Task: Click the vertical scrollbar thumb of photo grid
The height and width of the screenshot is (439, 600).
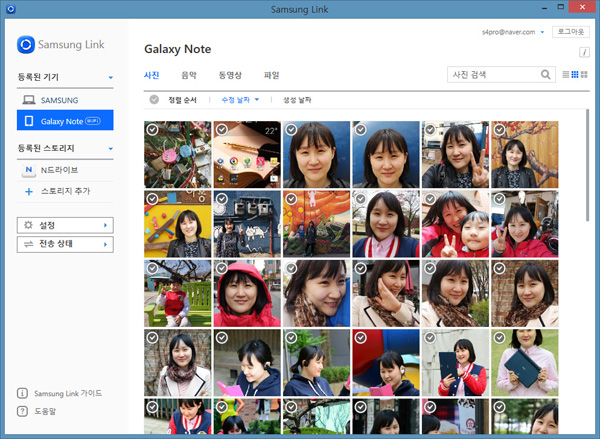Action: [587, 165]
